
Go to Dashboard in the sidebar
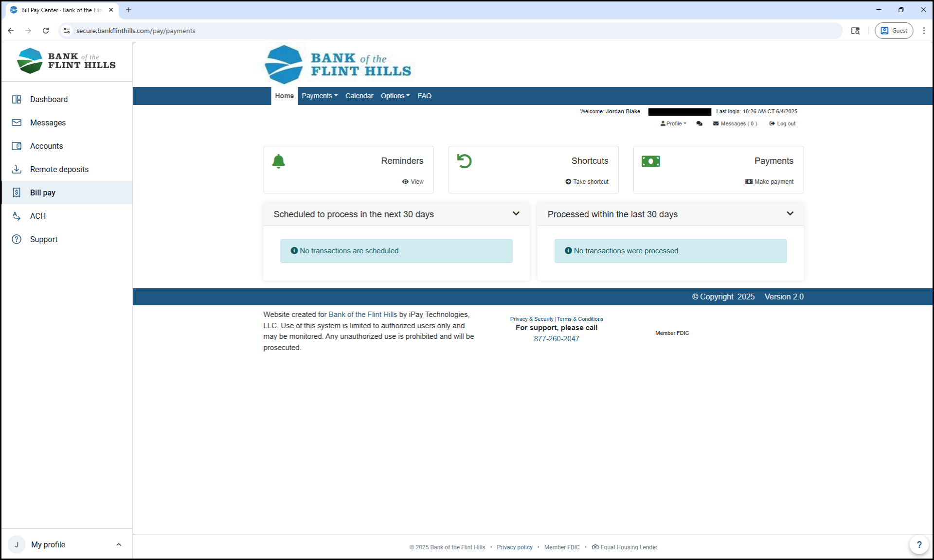pyautogui.click(x=49, y=99)
